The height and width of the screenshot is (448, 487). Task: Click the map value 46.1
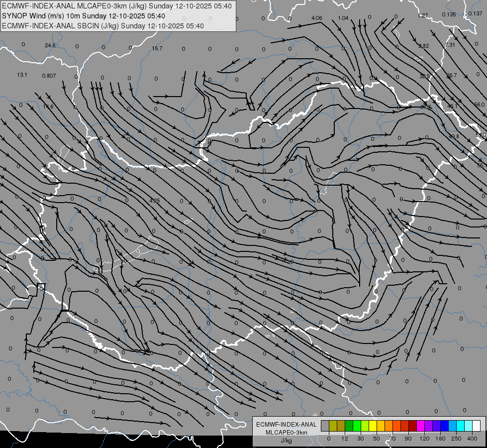coord(452,107)
